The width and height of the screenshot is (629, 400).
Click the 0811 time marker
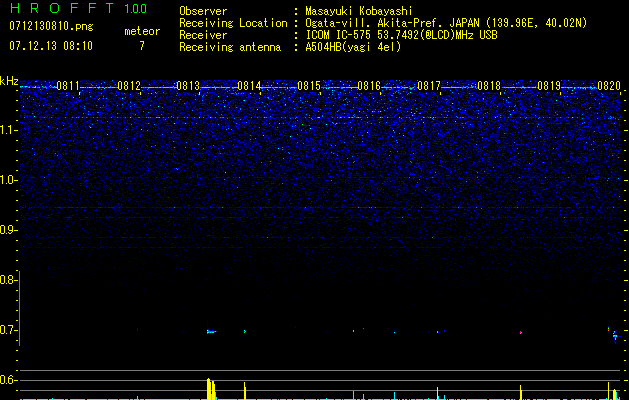pos(68,86)
